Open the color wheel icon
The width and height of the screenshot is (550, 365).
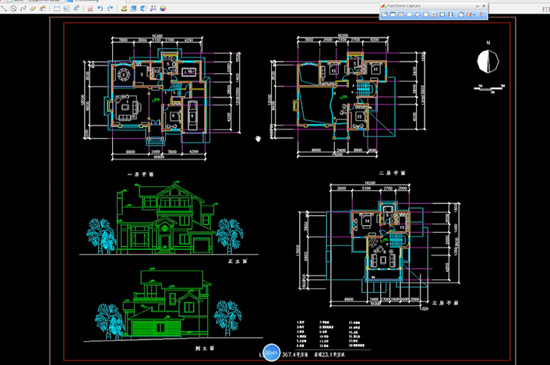point(163,8)
